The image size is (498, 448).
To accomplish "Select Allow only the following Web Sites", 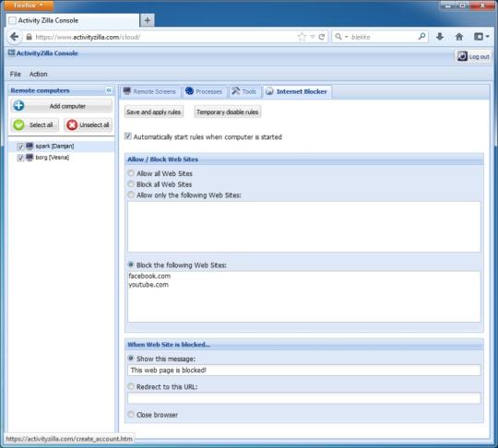I will coord(131,195).
